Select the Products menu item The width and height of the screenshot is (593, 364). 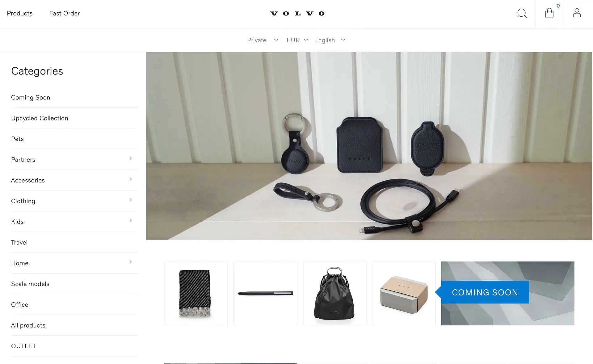[x=19, y=13]
